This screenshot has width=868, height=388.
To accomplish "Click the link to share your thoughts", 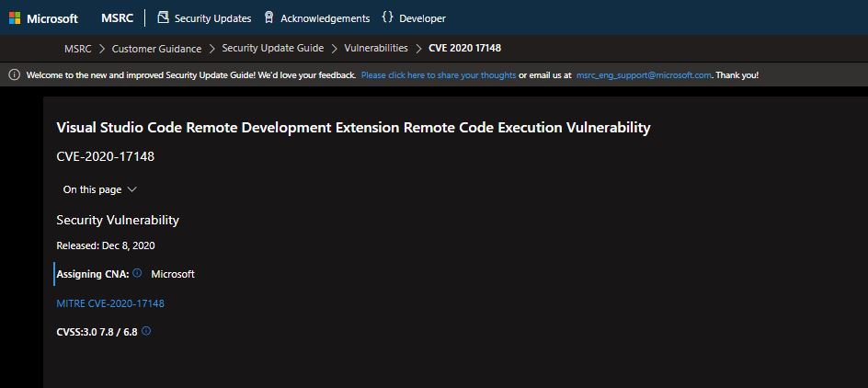I will pyautogui.click(x=438, y=75).
